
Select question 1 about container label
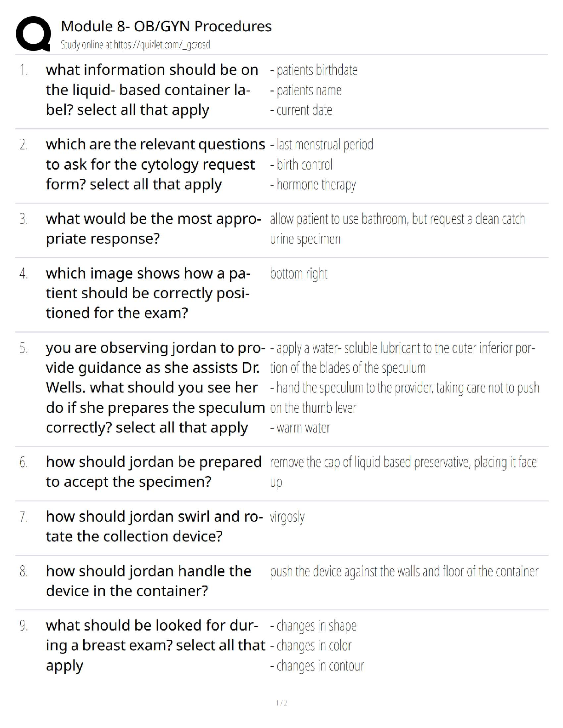point(152,90)
